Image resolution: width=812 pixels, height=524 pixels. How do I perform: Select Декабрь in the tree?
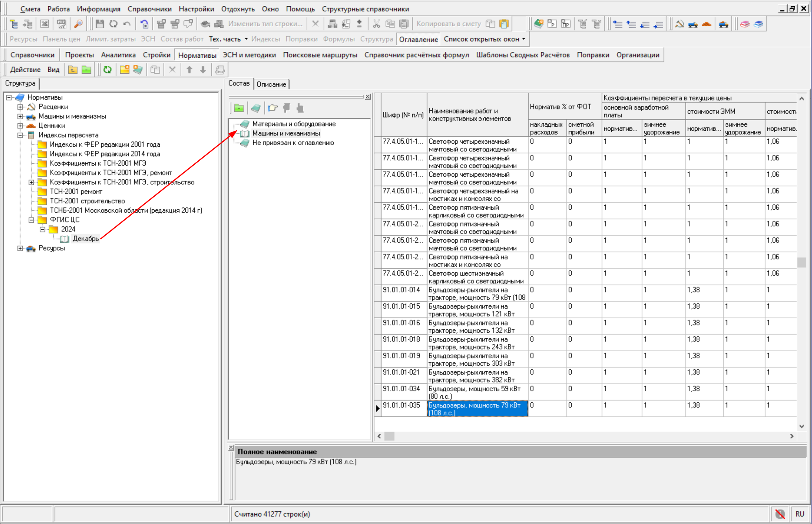pos(86,239)
